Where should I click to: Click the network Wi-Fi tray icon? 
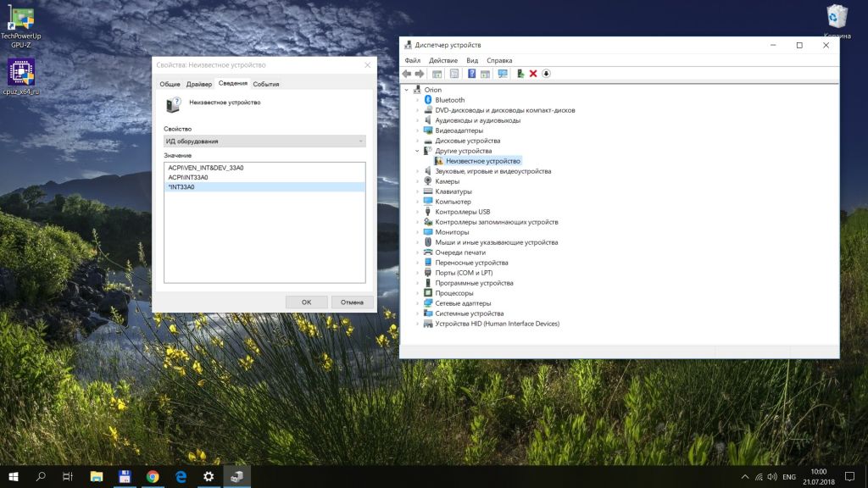[759, 476]
